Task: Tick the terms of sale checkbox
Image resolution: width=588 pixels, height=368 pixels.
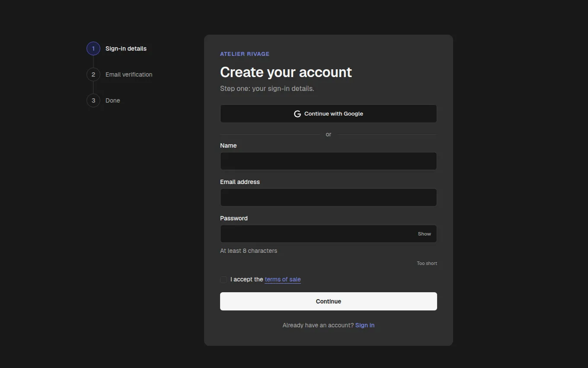Action: [224, 280]
